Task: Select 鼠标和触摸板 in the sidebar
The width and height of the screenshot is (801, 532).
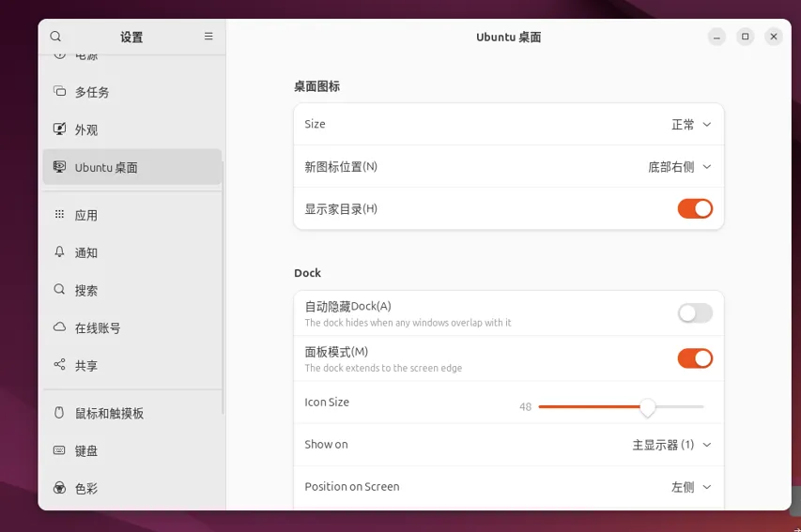Action: tap(132, 413)
